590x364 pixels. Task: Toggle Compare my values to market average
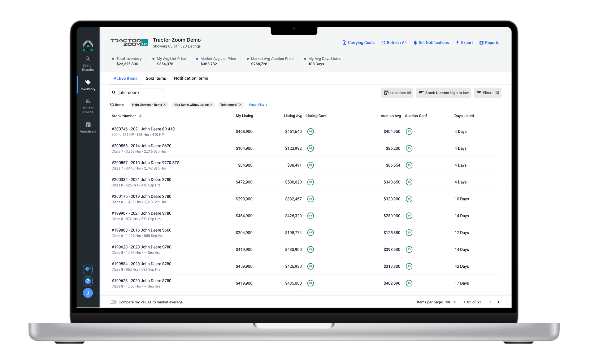tap(113, 302)
